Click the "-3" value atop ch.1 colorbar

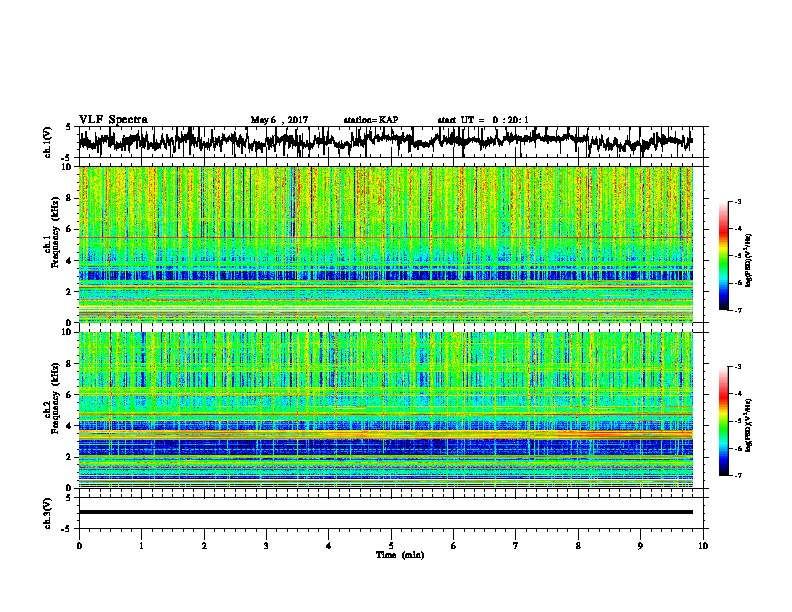pos(737,201)
